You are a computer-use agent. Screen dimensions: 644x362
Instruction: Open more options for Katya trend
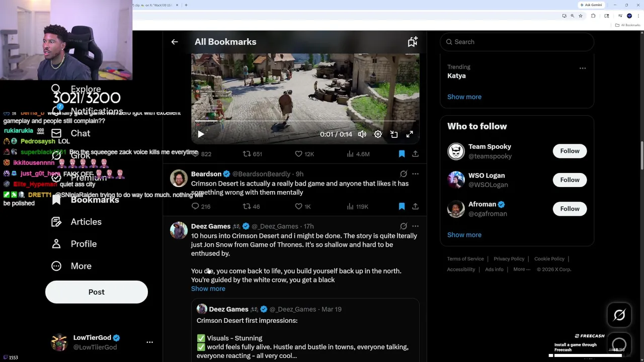582,68
